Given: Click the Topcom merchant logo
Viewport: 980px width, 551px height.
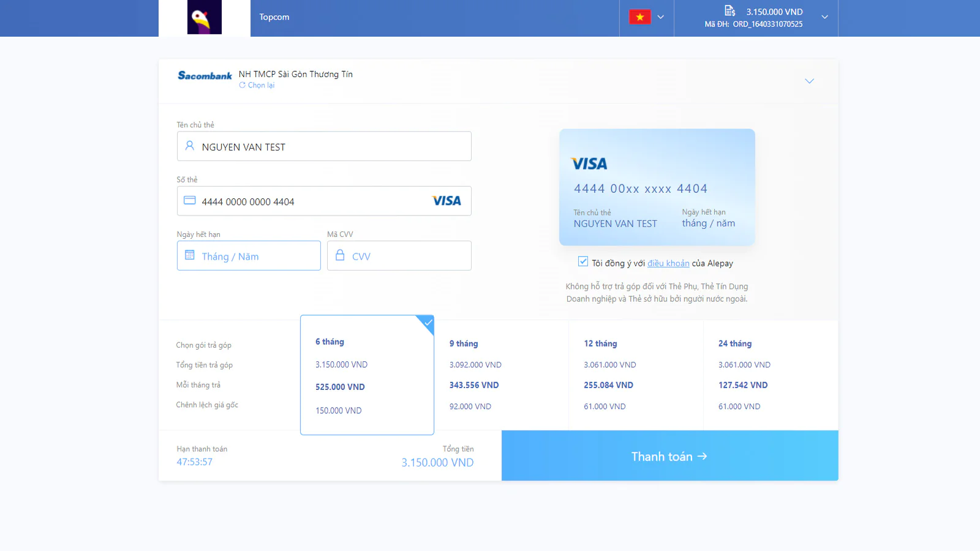Looking at the screenshot, I should pyautogui.click(x=205, y=17).
